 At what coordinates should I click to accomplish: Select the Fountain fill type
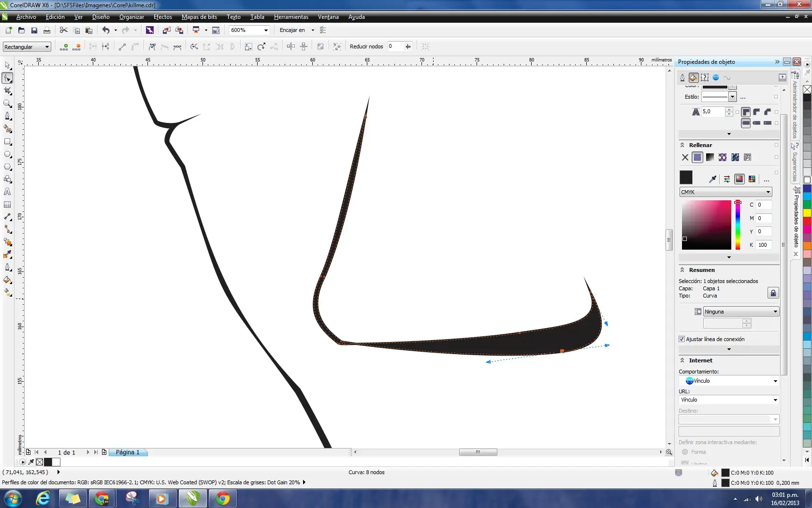(x=710, y=157)
